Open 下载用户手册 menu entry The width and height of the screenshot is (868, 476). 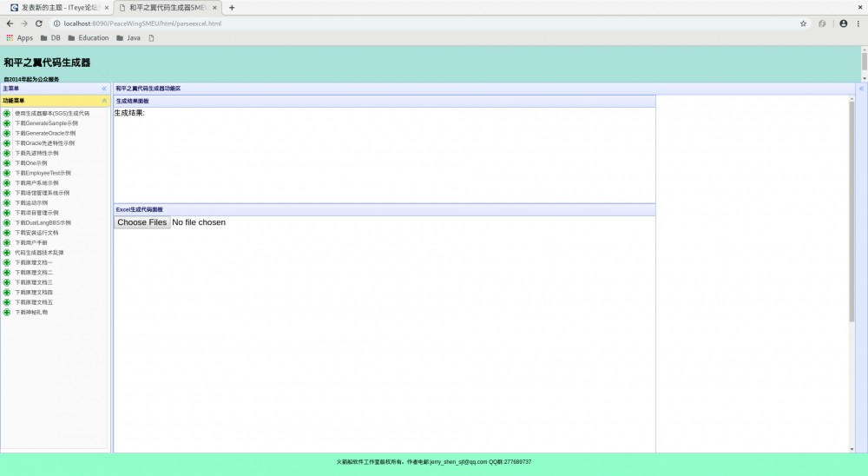(31, 242)
